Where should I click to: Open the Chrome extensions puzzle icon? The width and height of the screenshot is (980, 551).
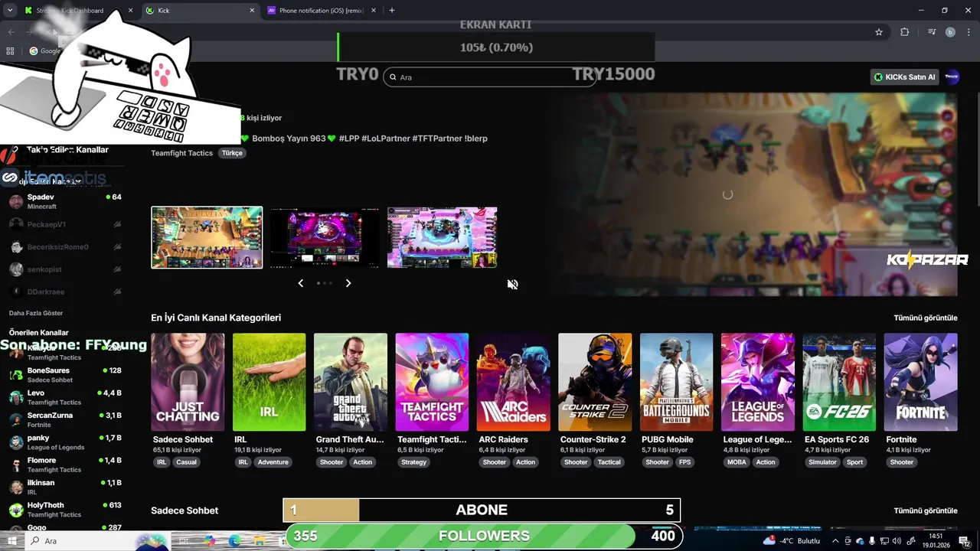[904, 32]
